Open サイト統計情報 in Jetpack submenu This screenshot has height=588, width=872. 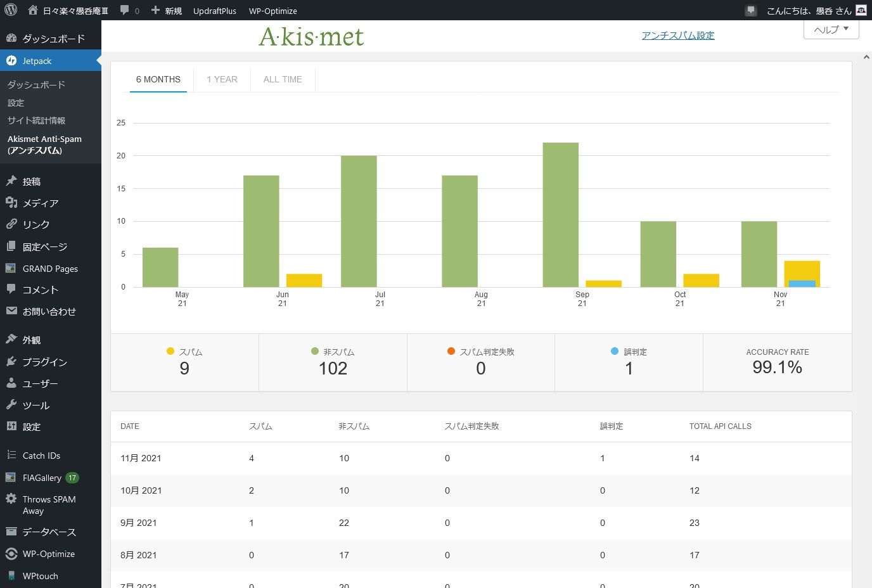click(x=36, y=120)
